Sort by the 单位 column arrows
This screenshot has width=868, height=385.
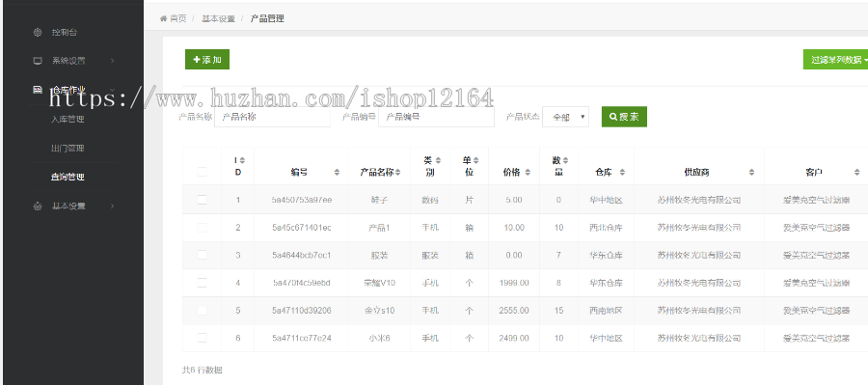[476, 160]
